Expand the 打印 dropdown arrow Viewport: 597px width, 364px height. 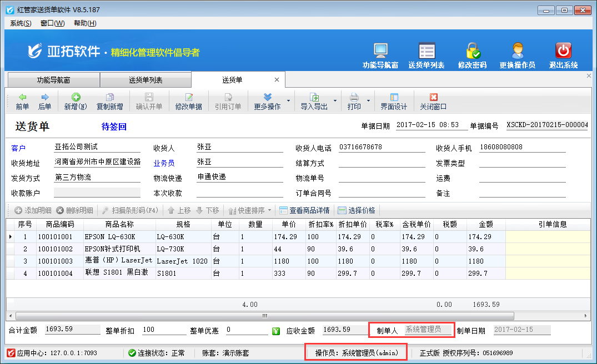(368, 102)
